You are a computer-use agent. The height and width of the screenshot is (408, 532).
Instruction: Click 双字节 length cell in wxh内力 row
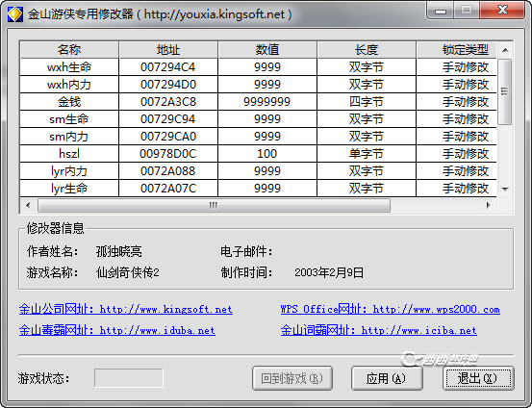[367, 84]
